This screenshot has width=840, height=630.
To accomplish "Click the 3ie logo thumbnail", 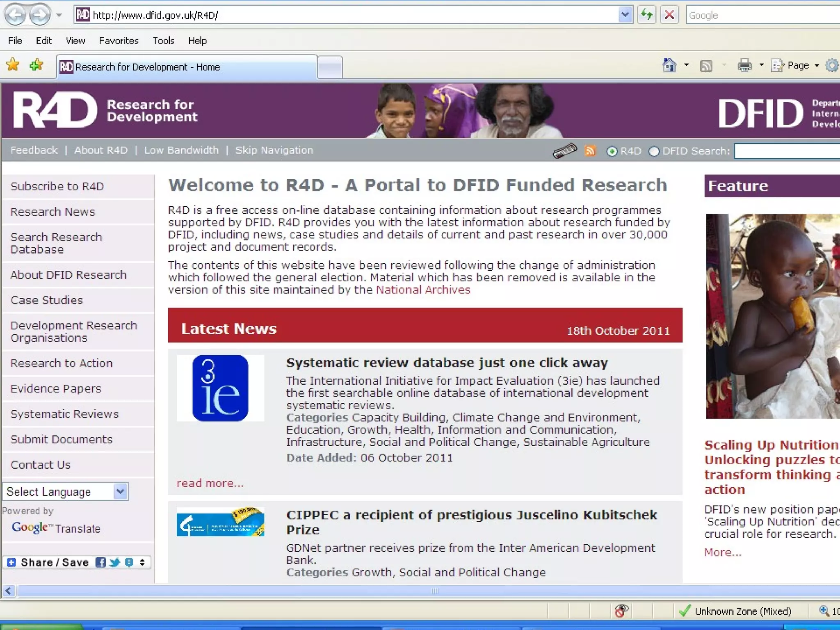I will point(220,388).
